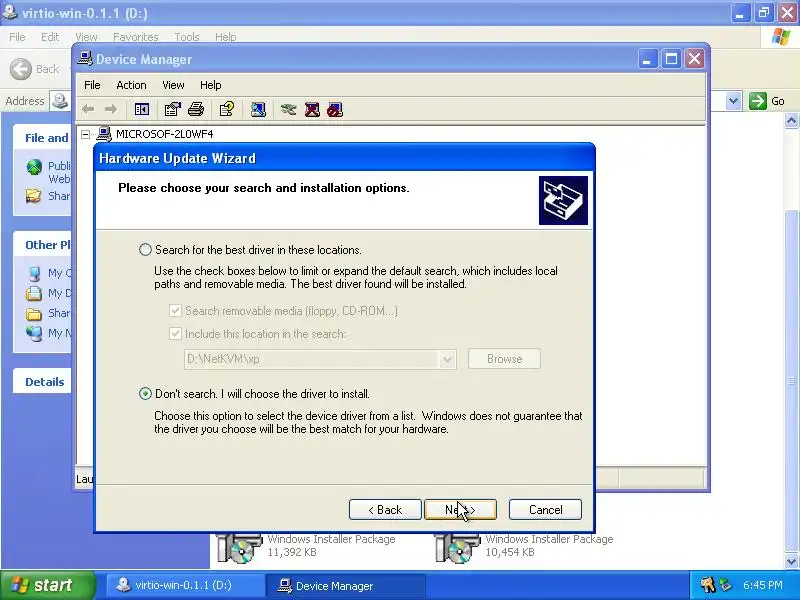The width and height of the screenshot is (800, 600).
Task: Click the Device Manager taskbar button
Action: point(345,585)
